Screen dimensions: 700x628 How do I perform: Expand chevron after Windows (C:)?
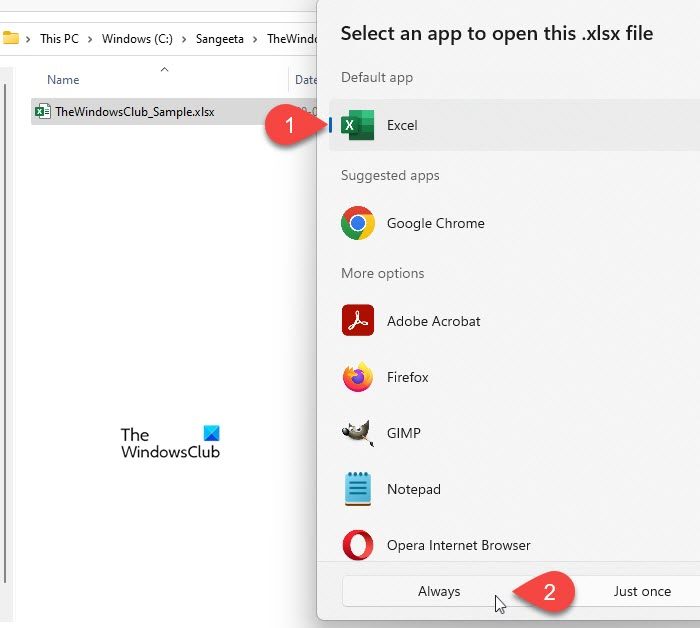tap(184, 39)
